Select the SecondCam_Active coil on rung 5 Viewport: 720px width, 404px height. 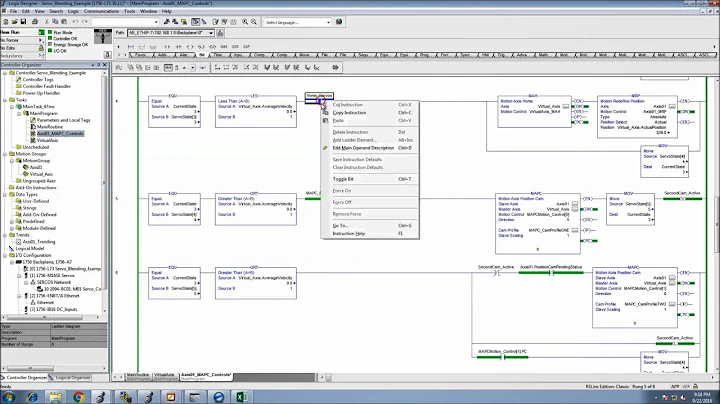tap(682, 198)
